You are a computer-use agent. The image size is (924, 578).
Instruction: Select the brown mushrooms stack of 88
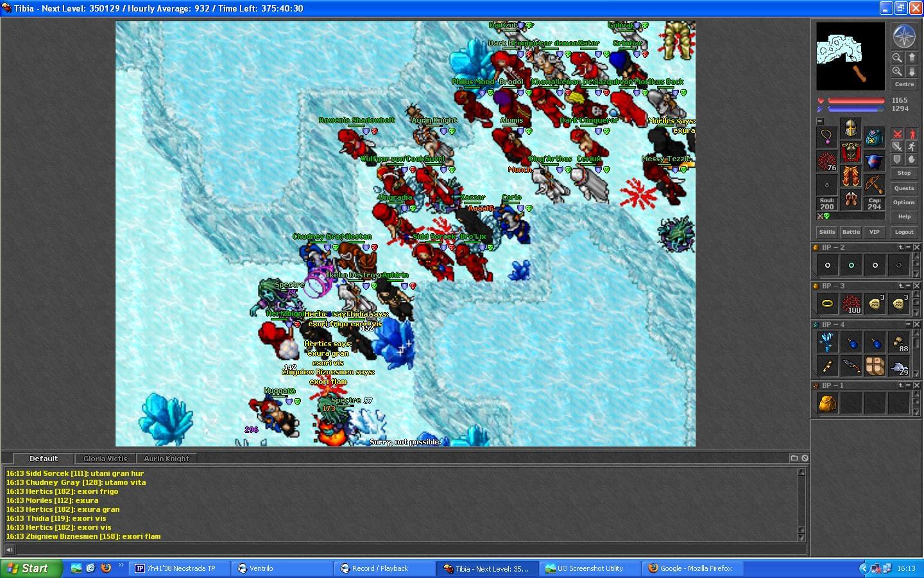coord(899,342)
